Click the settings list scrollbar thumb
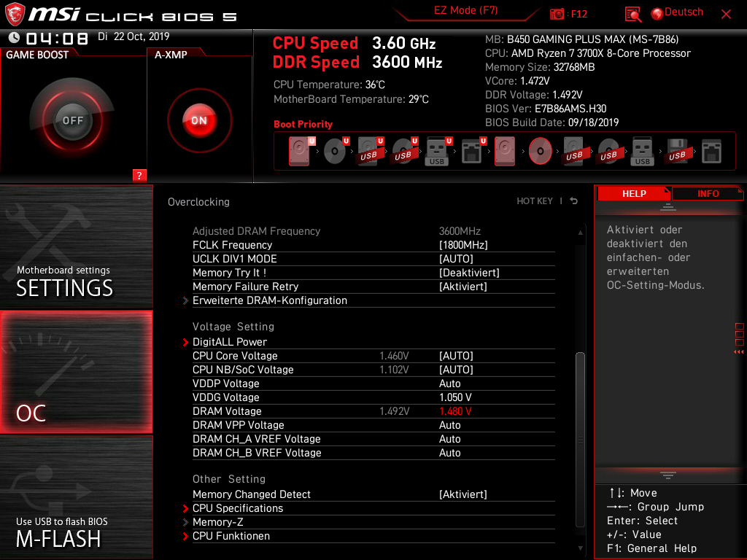The width and height of the screenshot is (747, 560). click(x=580, y=438)
